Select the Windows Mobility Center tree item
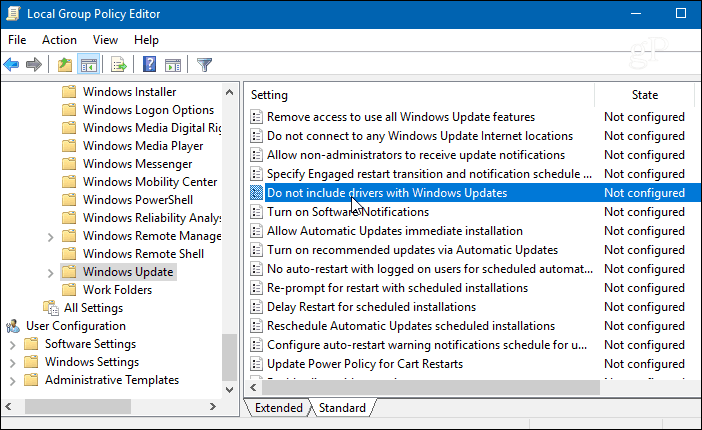The width and height of the screenshot is (702, 430). tap(150, 182)
